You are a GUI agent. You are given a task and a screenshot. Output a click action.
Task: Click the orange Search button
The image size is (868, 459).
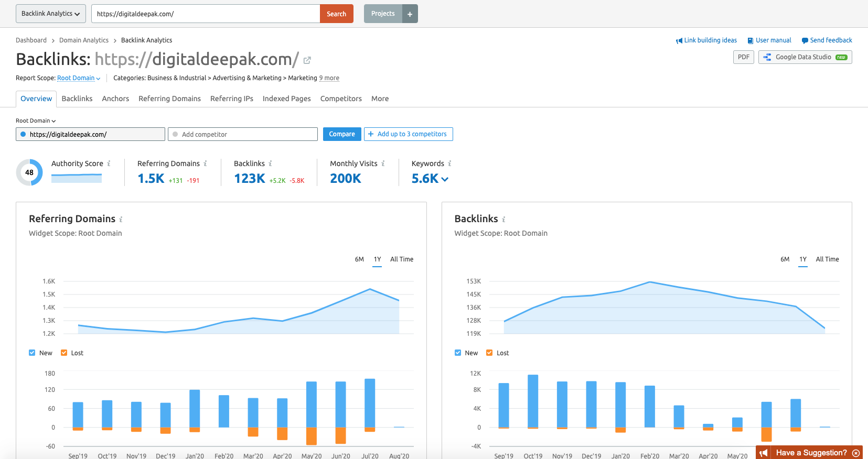[337, 14]
